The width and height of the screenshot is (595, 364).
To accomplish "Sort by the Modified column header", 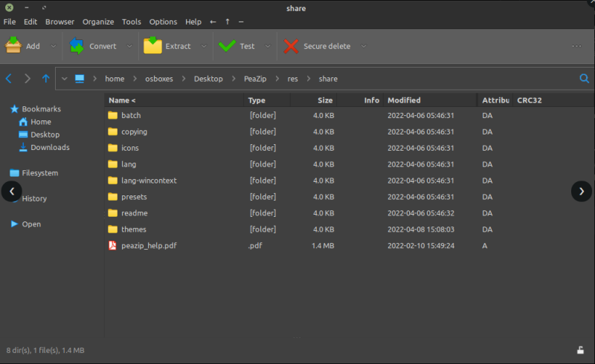I will [x=404, y=100].
